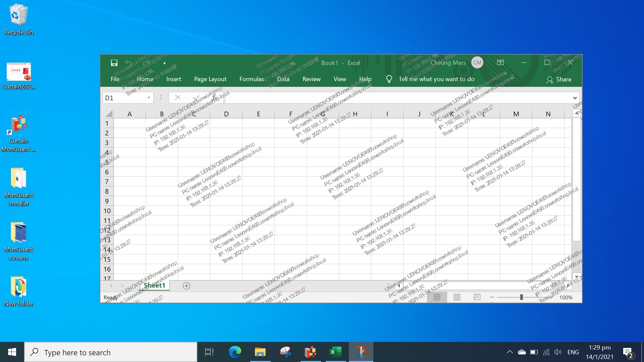Switch to Page Layout view icon
Viewport: 644px width, 362px height.
click(457, 297)
